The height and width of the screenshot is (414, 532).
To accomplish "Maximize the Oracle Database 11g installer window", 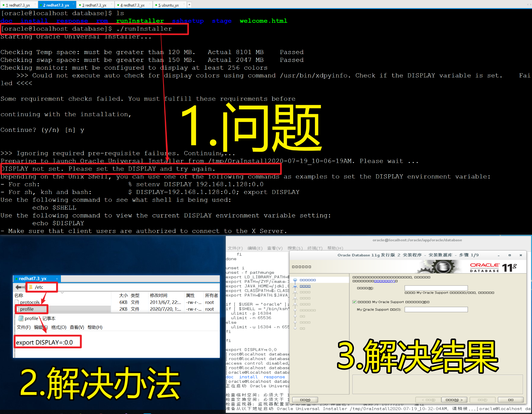I will coord(510,255).
